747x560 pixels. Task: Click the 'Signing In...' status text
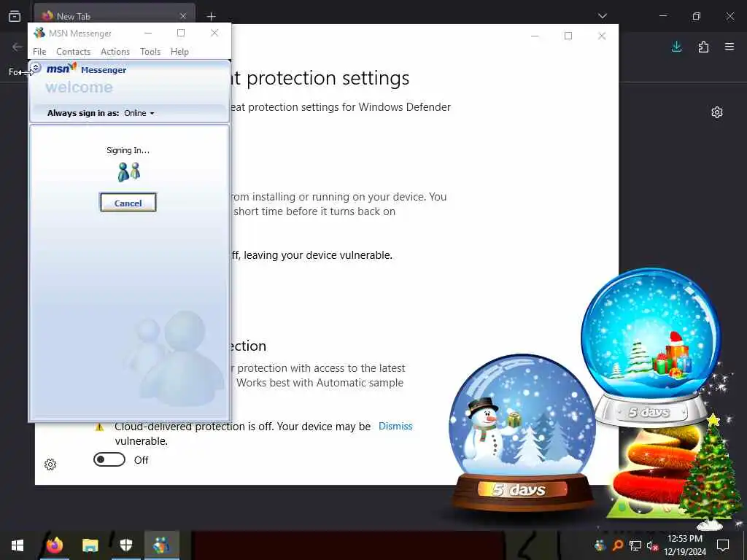click(x=128, y=150)
